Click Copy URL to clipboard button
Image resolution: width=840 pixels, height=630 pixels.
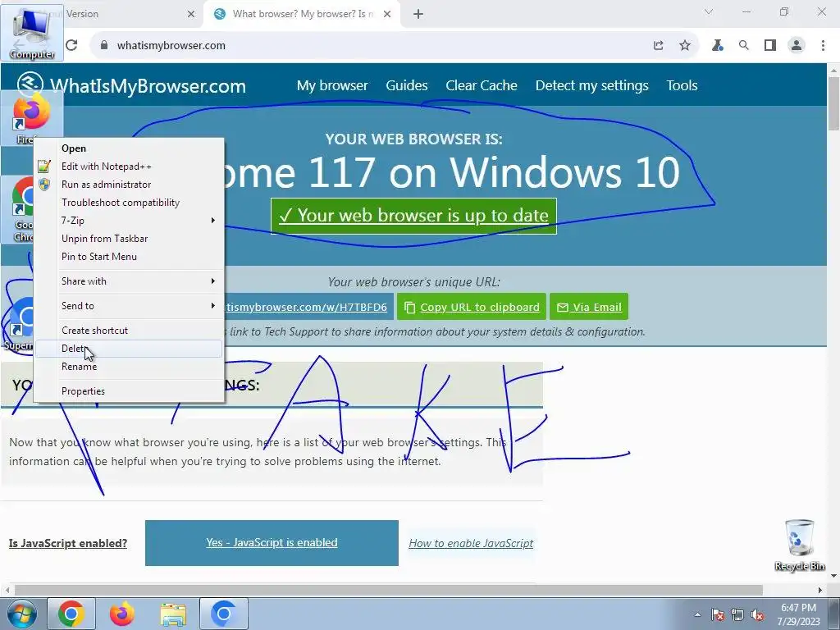pos(472,307)
